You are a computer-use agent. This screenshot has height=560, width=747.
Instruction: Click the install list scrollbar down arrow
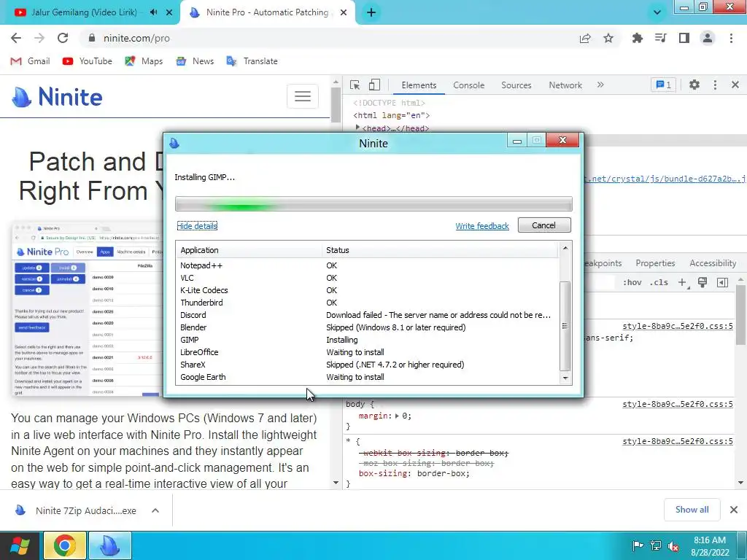tap(565, 378)
